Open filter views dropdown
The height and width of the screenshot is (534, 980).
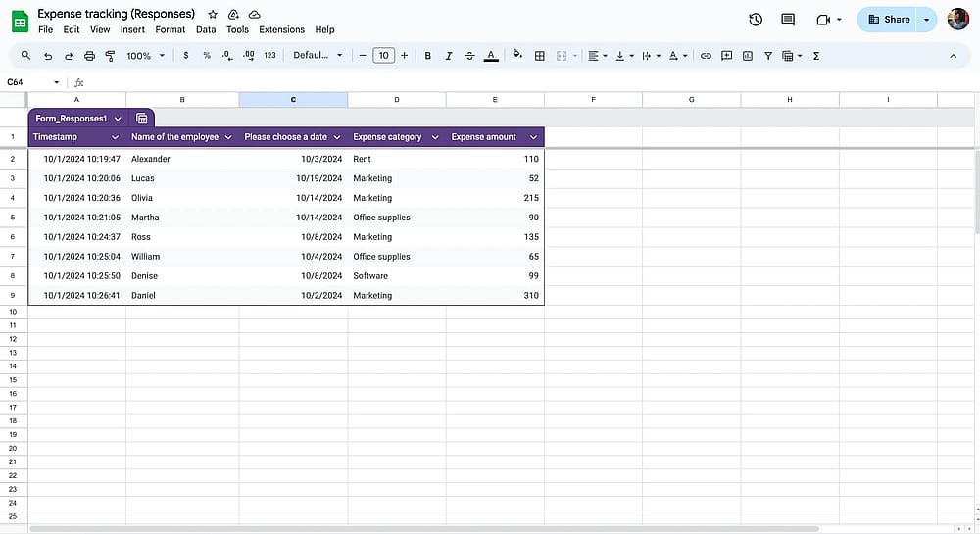(x=792, y=56)
